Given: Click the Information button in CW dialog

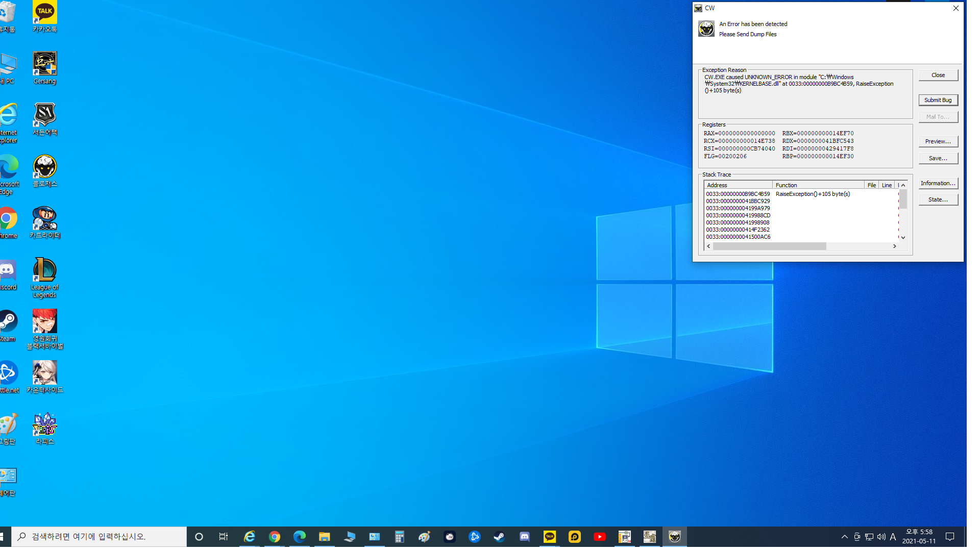Looking at the screenshot, I should [x=938, y=182].
